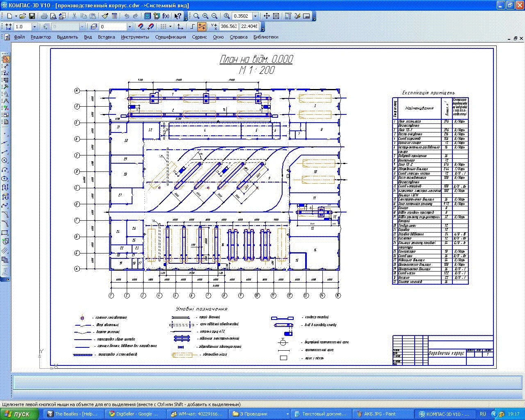Open a file with the folder icon
Viewport: 525px width, 420px height.
(23, 16)
